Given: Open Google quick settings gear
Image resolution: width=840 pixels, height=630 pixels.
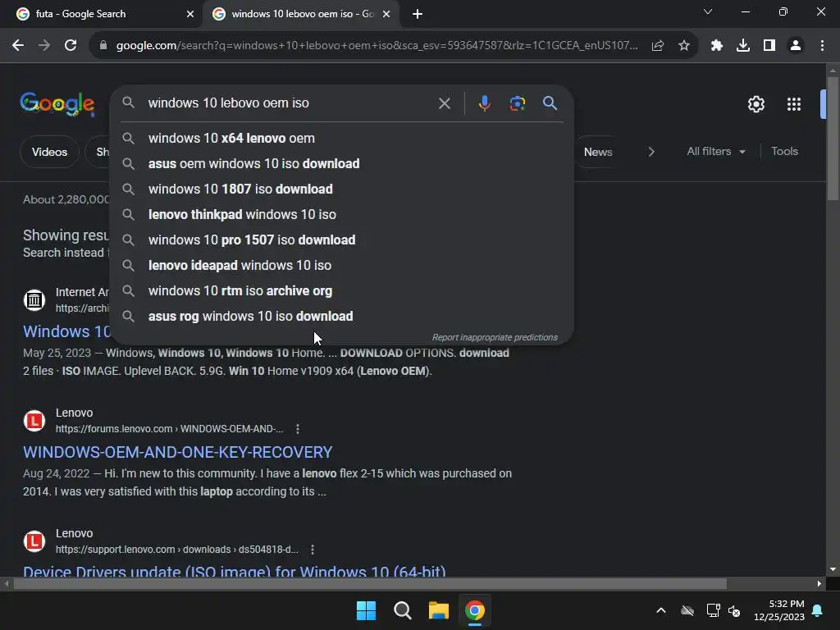Looking at the screenshot, I should [756, 104].
